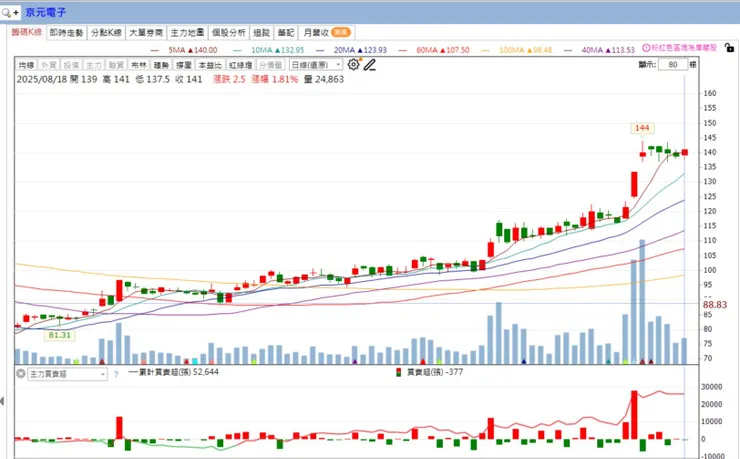Open the 分點K線 tab

106,33
